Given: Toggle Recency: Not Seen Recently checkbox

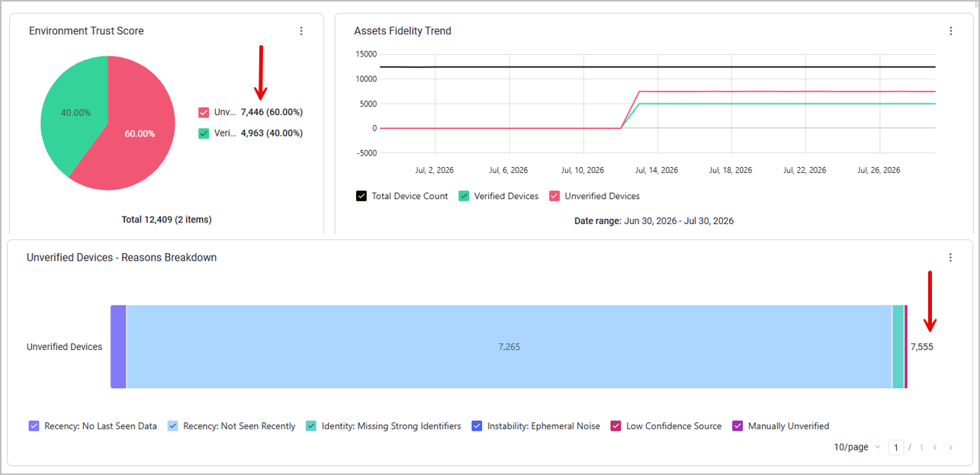Looking at the screenshot, I should [172, 426].
